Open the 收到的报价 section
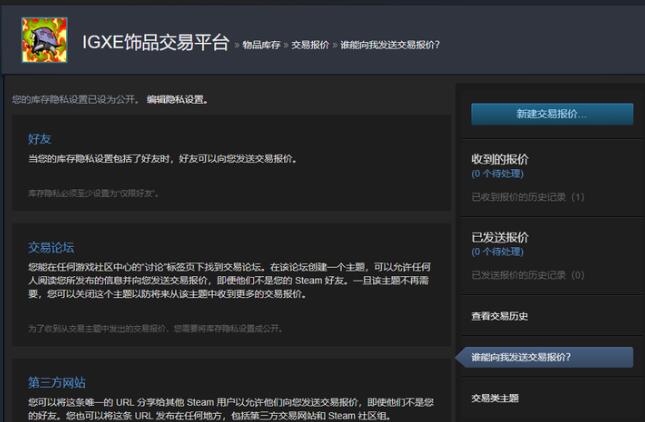Screen dimensions: 645x422 500,159
